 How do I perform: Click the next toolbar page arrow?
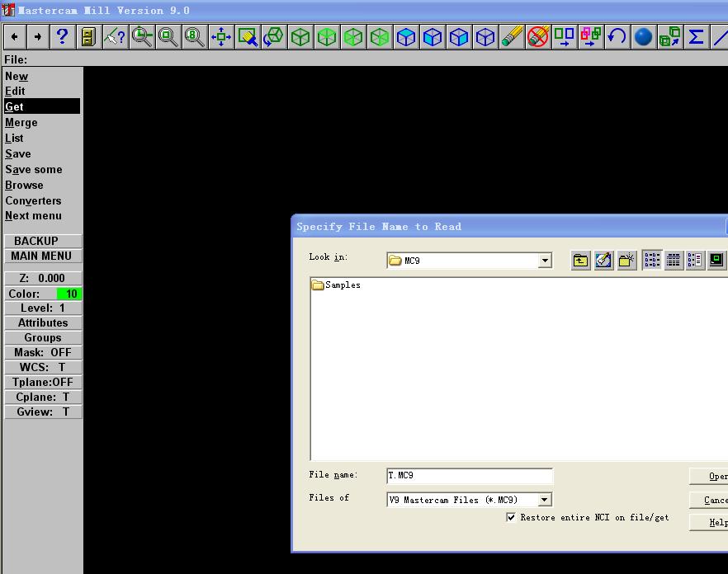38,36
